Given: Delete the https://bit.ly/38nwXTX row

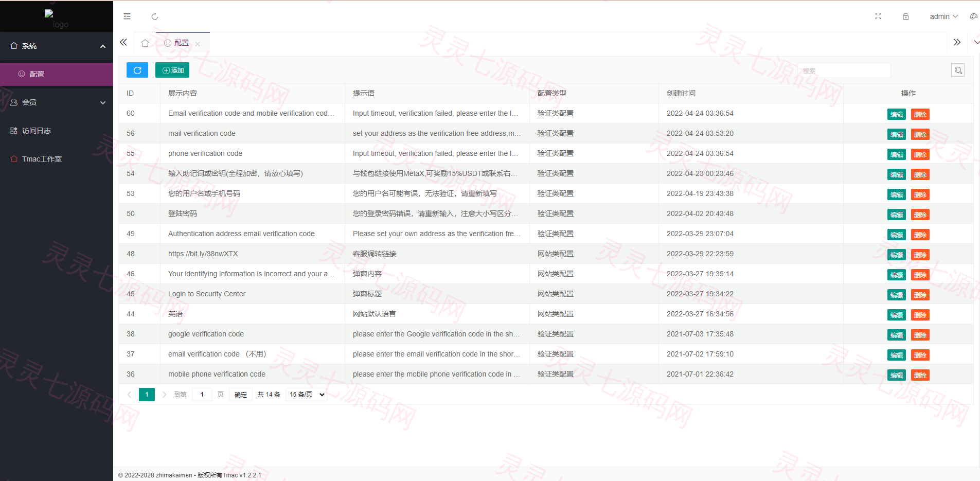Looking at the screenshot, I should click(x=920, y=255).
